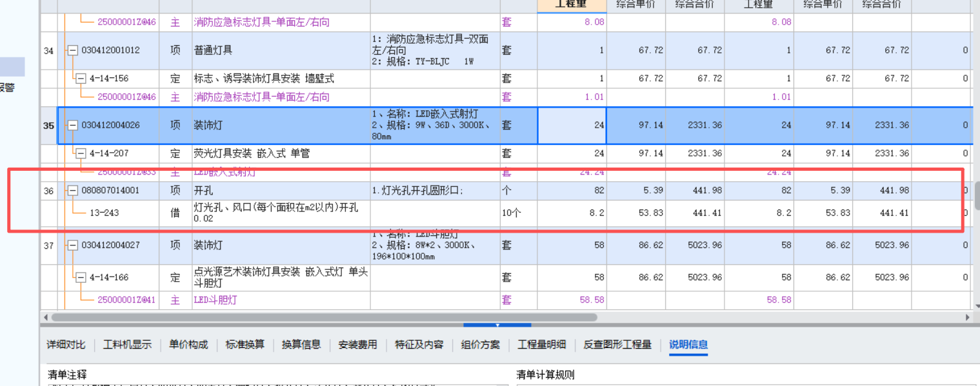The height and width of the screenshot is (386, 980).
Task: Switch to the 详细对比 tab
Action: 66,345
